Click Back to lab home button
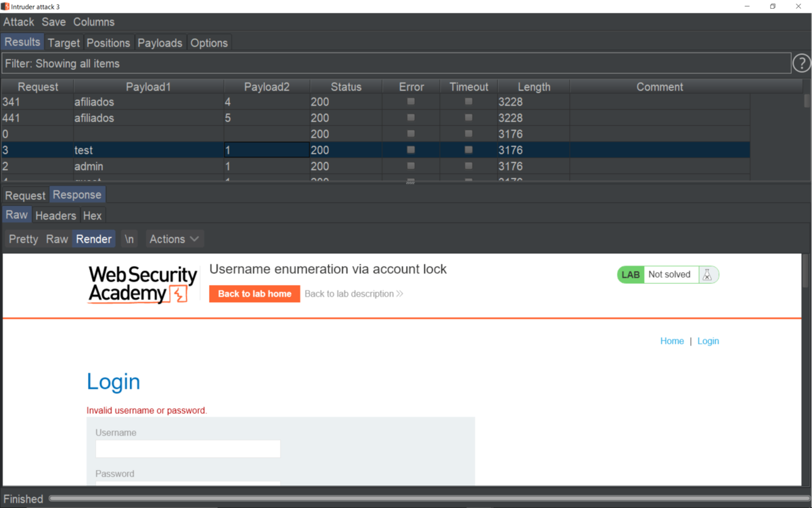 click(x=254, y=294)
